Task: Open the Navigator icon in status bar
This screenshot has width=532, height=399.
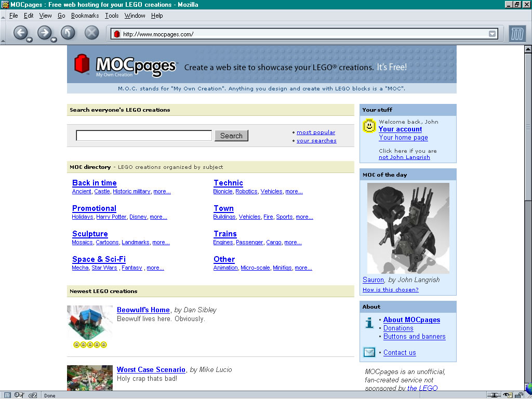Action: click(x=7, y=395)
